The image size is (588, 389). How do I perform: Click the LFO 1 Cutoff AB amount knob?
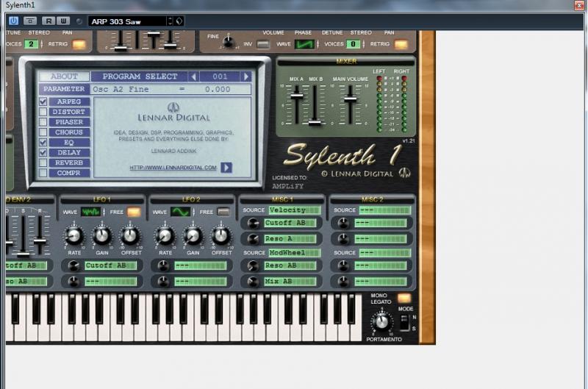(74, 266)
